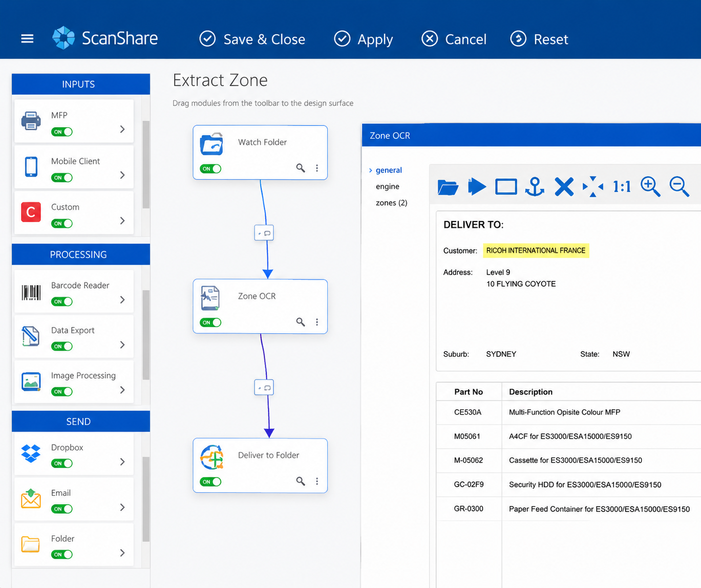Image resolution: width=701 pixels, height=588 pixels.
Task: Expand the Folder send chevron
Action: 122,553
